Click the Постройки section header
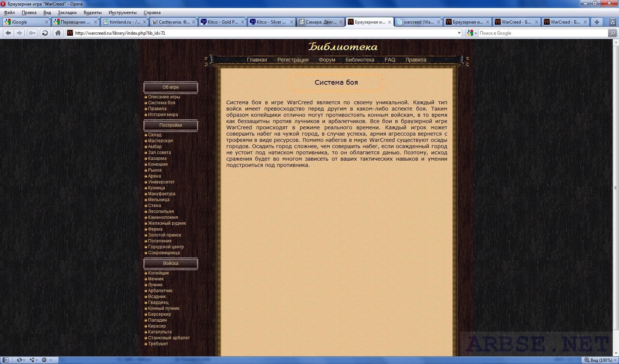 171,125
